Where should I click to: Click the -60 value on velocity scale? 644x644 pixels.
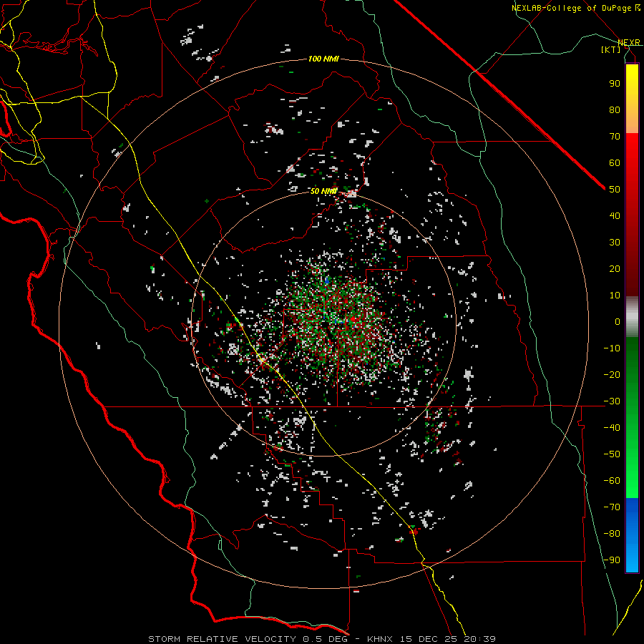click(612, 481)
